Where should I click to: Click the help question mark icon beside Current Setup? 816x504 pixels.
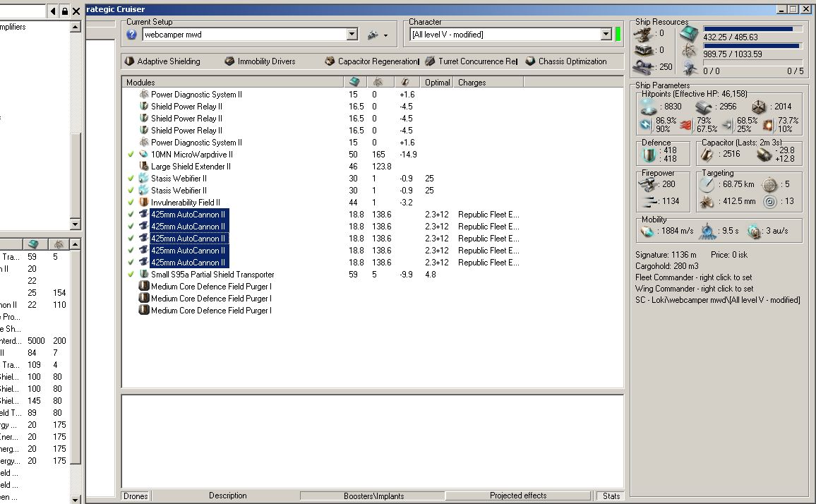[x=132, y=35]
